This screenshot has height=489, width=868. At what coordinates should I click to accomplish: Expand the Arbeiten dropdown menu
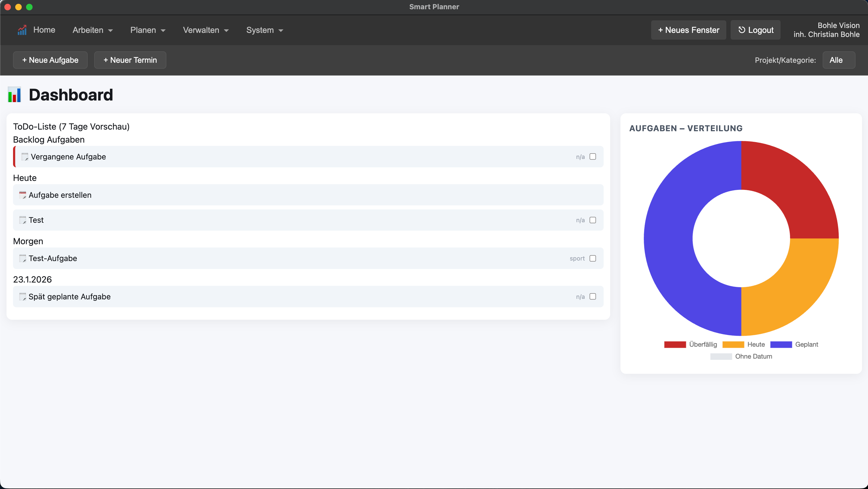click(x=93, y=30)
